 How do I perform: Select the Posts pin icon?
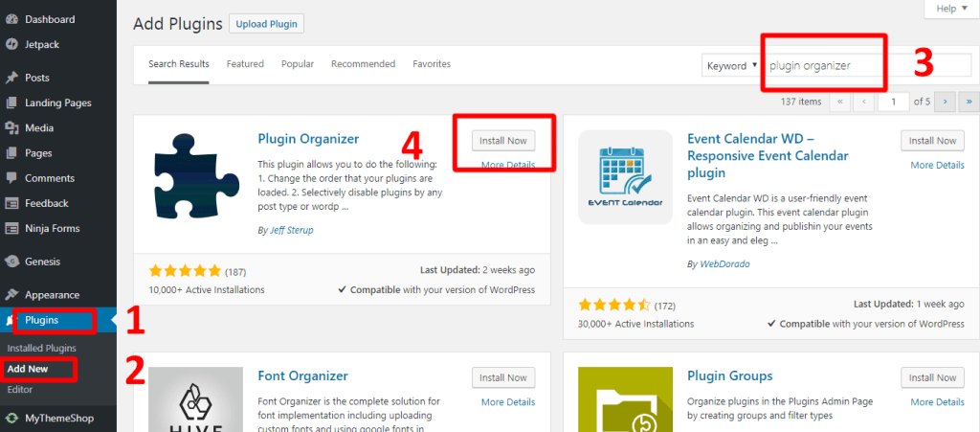tap(11, 79)
